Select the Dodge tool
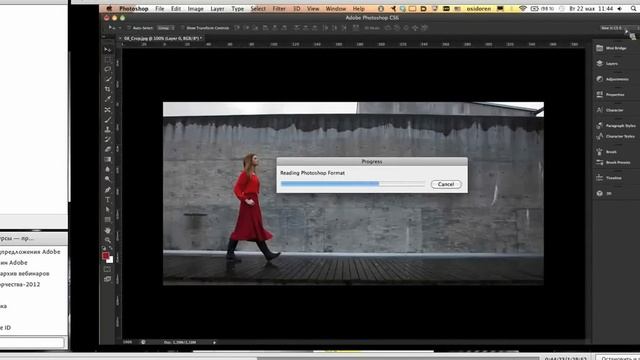 [108, 179]
